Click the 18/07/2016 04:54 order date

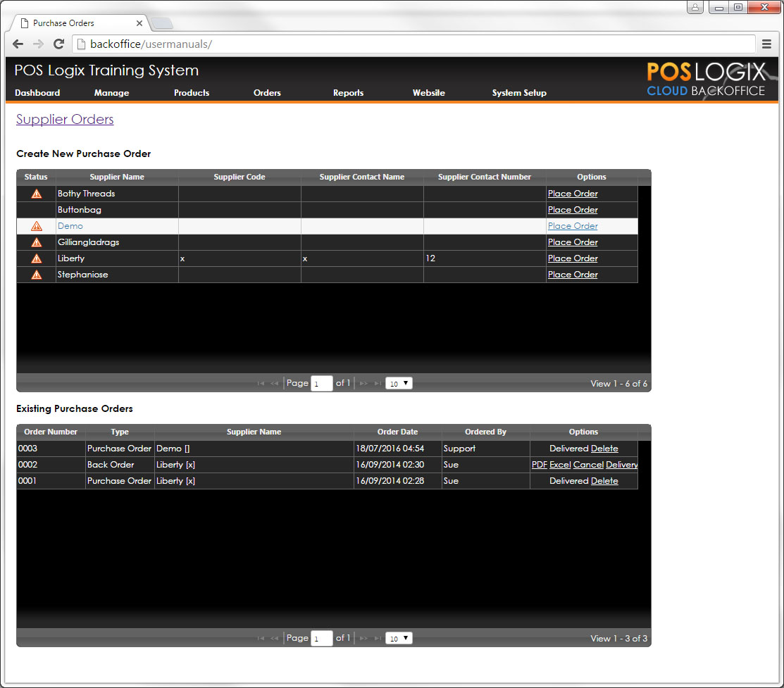pyautogui.click(x=397, y=449)
